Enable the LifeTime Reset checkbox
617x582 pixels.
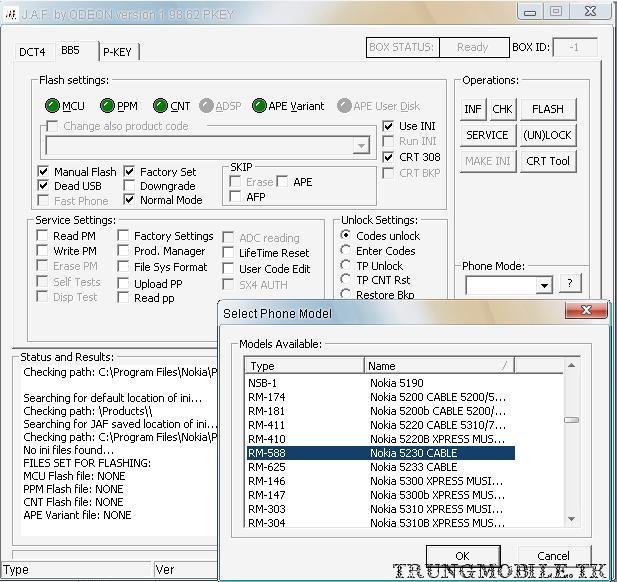[228, 253]
